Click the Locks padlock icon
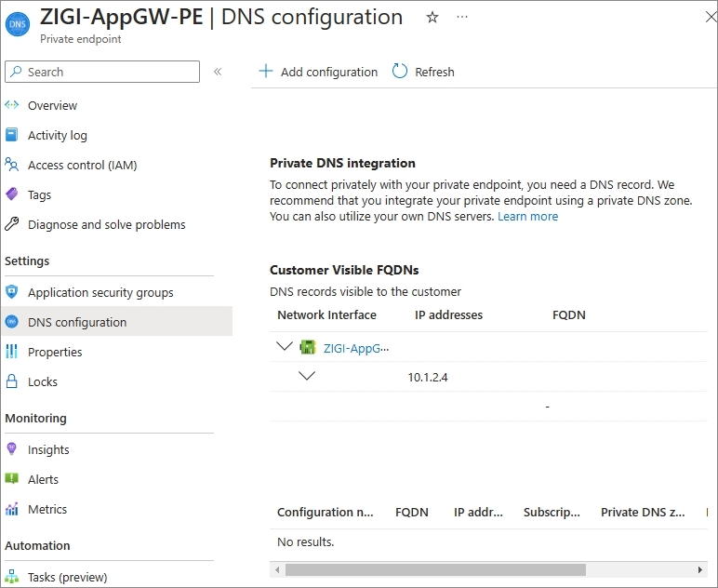The height and width of the screenshot is (588, 718). click(11, 381)
